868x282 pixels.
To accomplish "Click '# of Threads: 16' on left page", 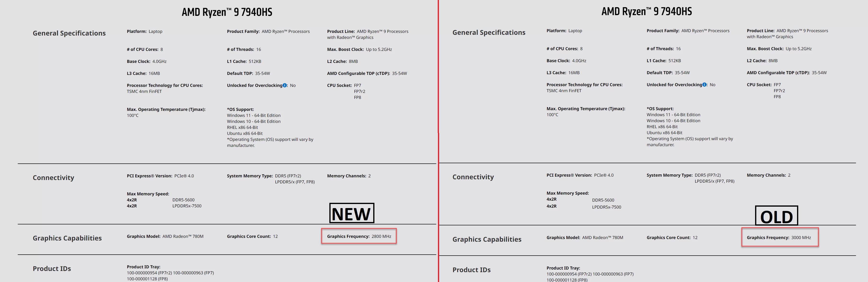I will tap(244, 49).
